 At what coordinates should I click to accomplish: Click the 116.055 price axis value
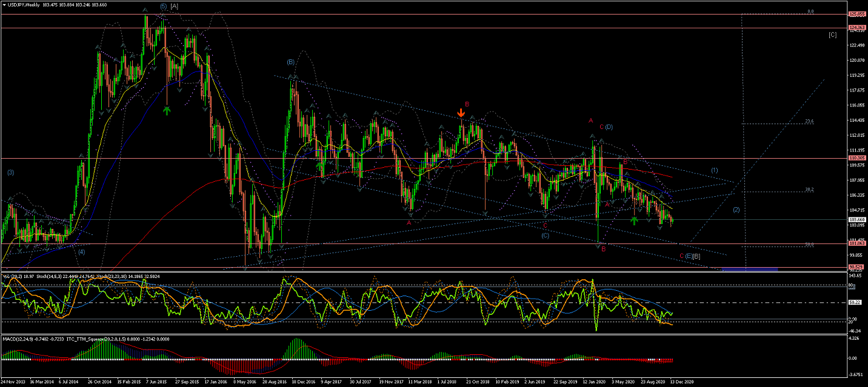pos(856,105)
